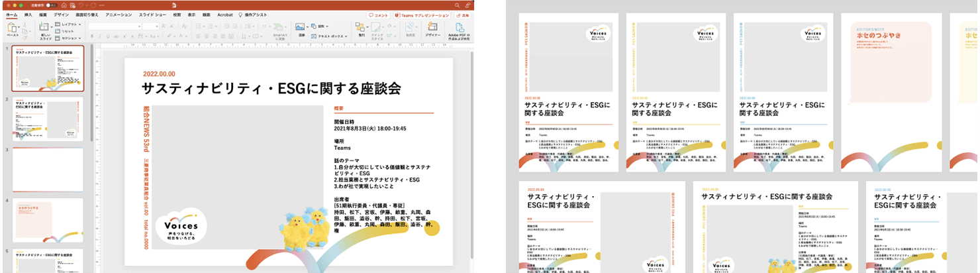Open the more options ellipsis in title bar
This screenshot has height=273, width=980.
coord(101,5)
